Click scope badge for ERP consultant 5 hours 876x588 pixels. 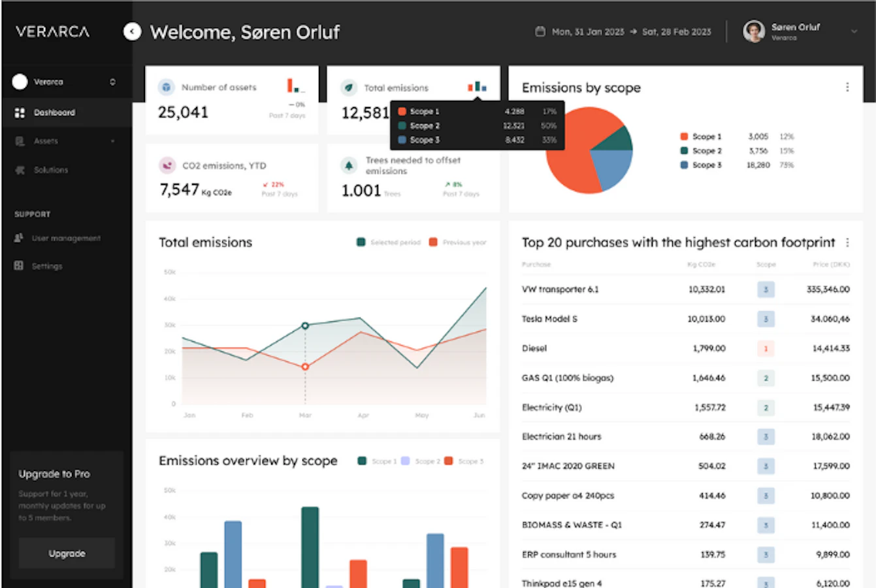(766, 555)
